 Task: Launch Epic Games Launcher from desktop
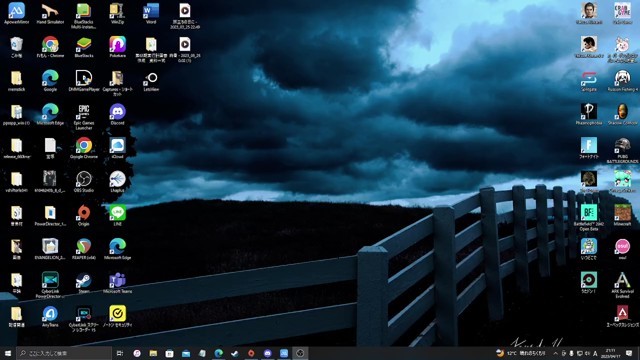84,117
